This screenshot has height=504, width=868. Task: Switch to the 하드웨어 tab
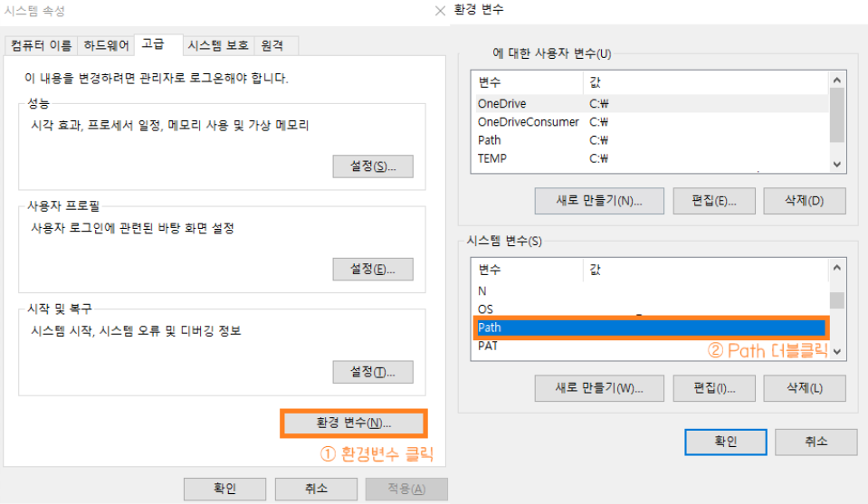point(106,45)
